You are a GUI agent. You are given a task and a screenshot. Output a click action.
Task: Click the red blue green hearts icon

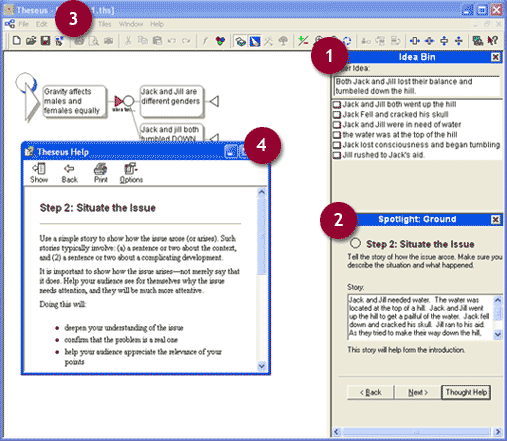(220, 41)
